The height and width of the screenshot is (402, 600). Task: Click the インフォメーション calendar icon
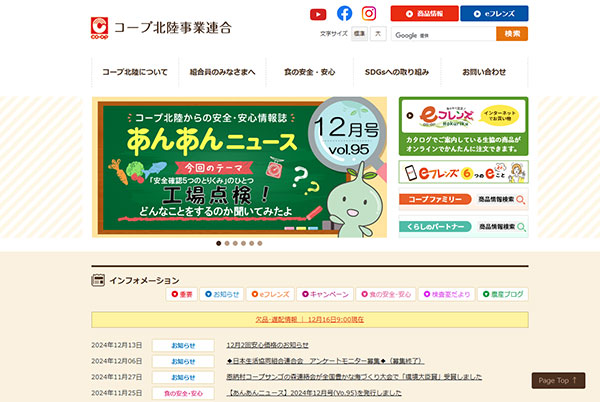tap(98, 280)
